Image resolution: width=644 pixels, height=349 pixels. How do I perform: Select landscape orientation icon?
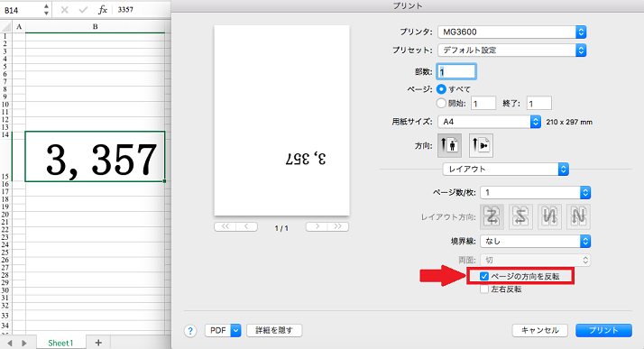click(481, 145)
